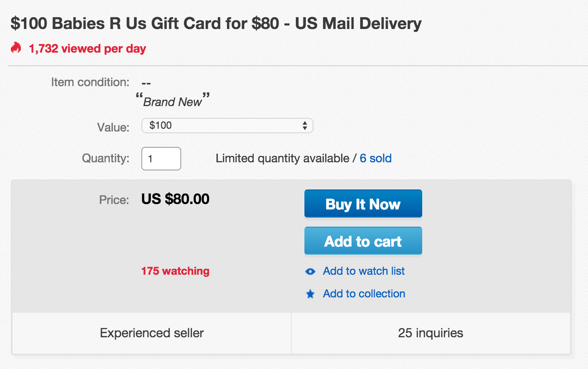Click the gift card listing title

(216, 24)
